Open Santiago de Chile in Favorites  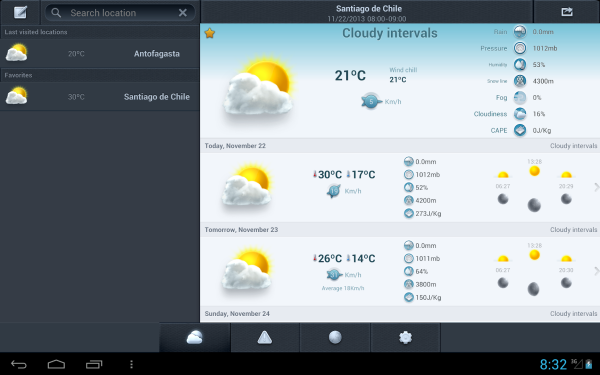coord(99,97)
